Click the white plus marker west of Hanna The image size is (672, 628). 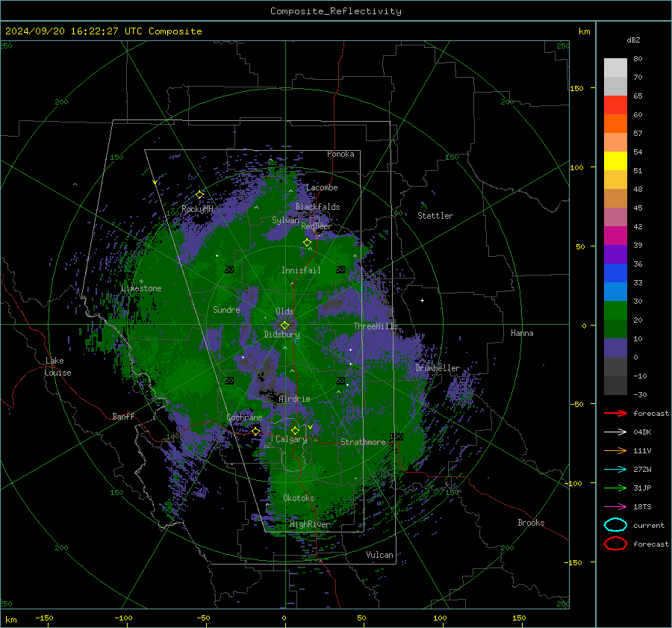422,300
